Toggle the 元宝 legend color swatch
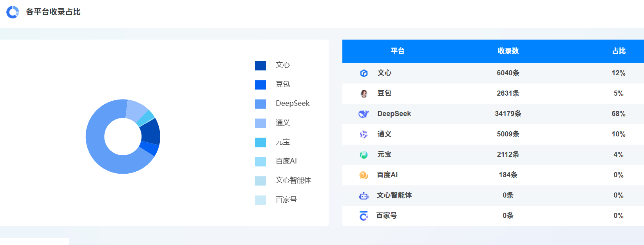The image size is (644, 245). pyautogui.click(x=260, y=142)
